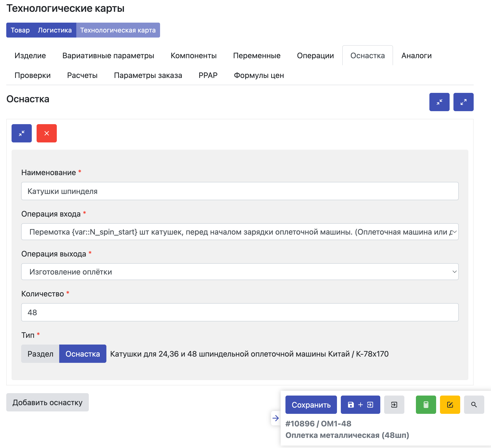Open the Операции tab
This screenshot has width=491, height=448.
[x=315, y=56]
